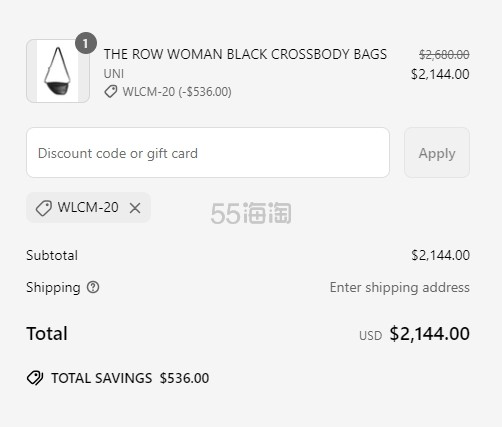Click the Enter shipping address text
Screen dimensions: 502x427
pyautogui.click(x=400, y=287)
